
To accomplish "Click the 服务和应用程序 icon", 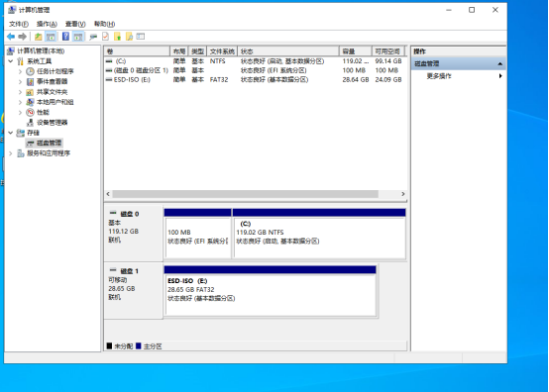I will [21, 153].
